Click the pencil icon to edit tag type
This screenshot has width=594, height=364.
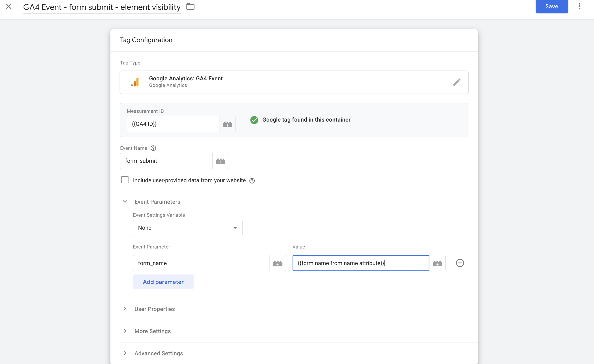[457, 82]
